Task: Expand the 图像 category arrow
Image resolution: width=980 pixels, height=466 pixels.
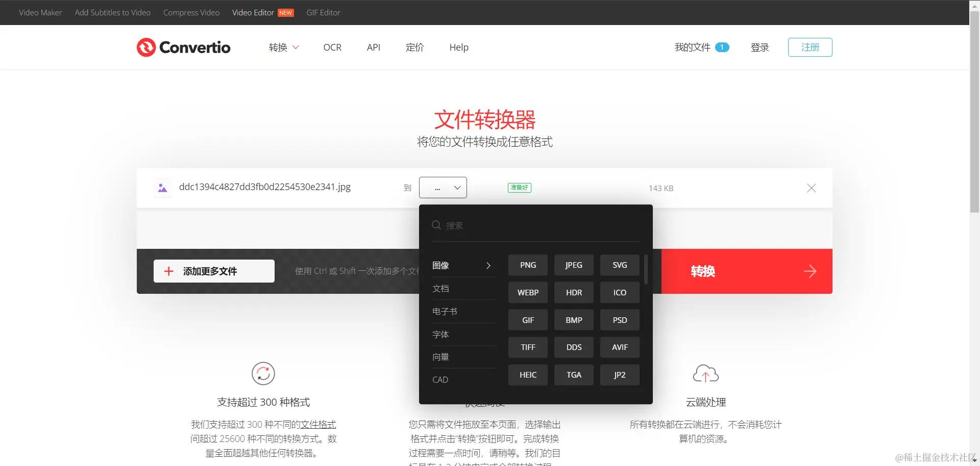Action: click(x=488, y=265)
